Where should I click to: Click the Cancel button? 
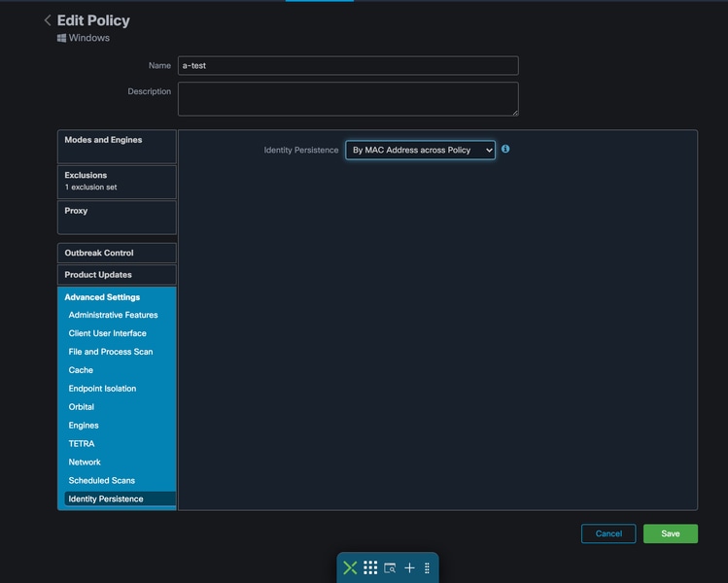(x=608, y=533)
